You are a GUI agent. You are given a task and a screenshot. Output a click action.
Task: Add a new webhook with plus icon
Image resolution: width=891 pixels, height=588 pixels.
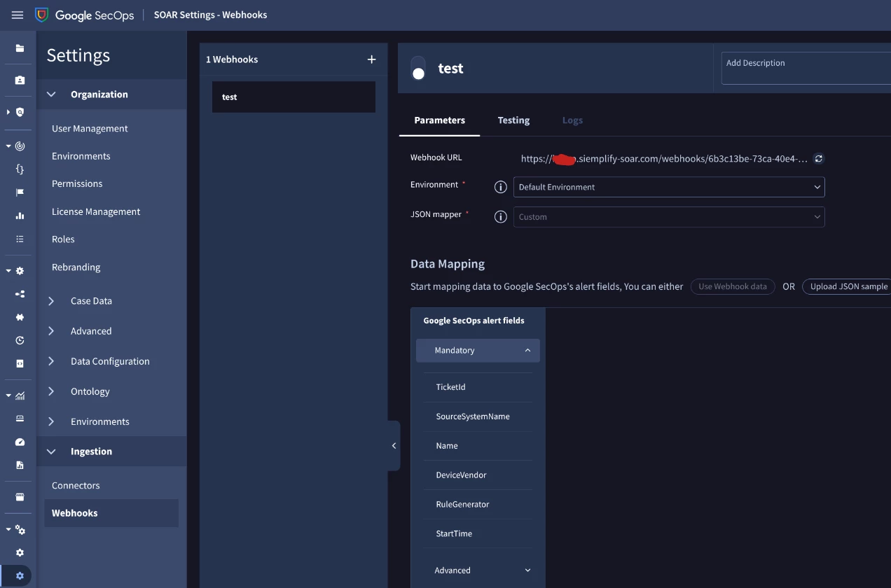point(371,59)
